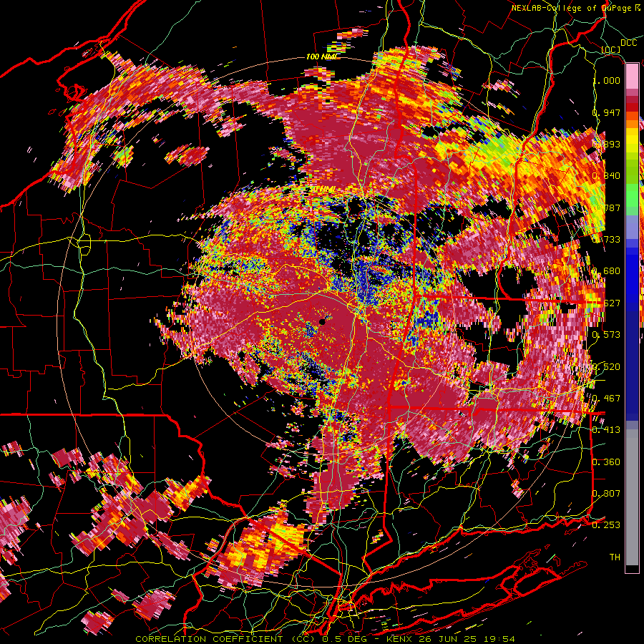Click the 0.253 scale value

coord(607,525)
